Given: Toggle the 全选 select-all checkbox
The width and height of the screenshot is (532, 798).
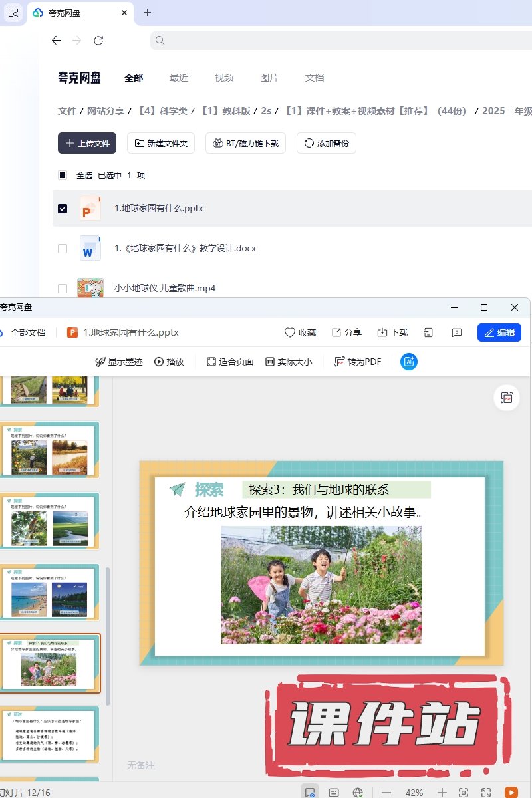Looking at the screenshot, I should (63, 175).
